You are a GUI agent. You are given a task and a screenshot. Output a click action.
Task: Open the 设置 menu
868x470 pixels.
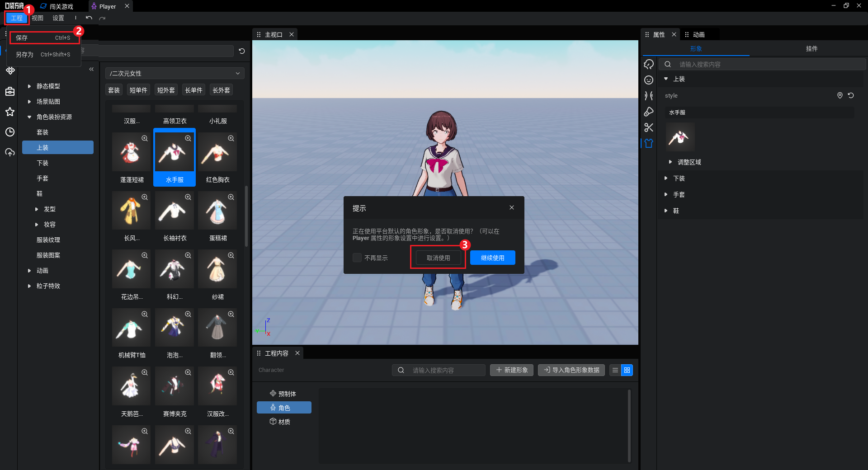(x=58, y=18)
